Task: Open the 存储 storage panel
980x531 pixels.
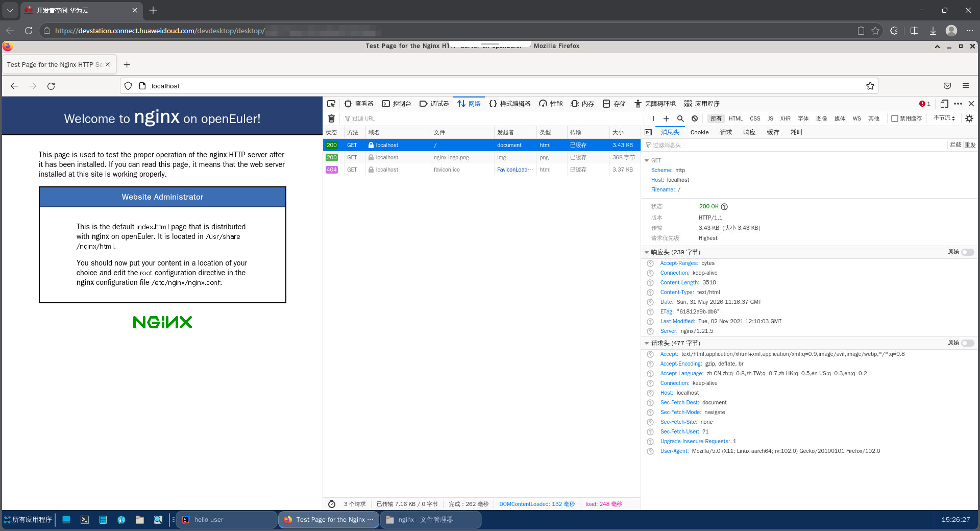Action: [x=614, y=104]
